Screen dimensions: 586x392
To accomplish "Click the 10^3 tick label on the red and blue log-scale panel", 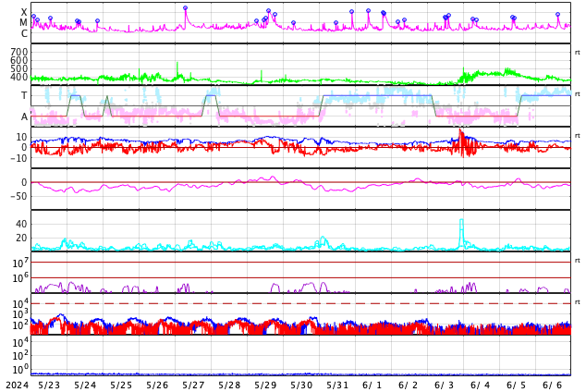I will (x=20, y=314).
